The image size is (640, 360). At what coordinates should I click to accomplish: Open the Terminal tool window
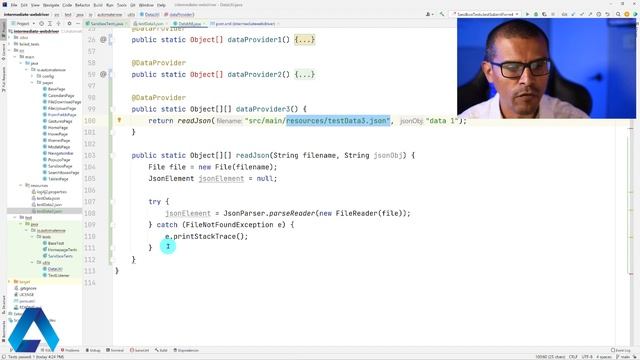pyautogui.click(x=115, y=350)
